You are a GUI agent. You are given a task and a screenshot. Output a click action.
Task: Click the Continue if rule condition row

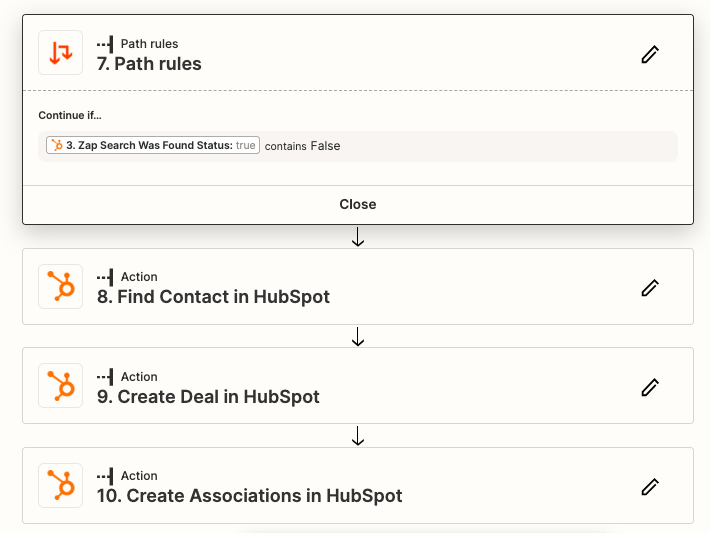pos(450,146)
